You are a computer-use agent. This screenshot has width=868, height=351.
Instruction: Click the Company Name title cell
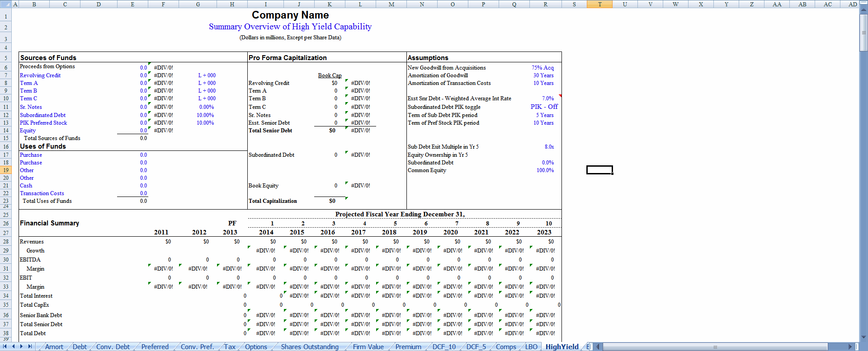[290, 15]
